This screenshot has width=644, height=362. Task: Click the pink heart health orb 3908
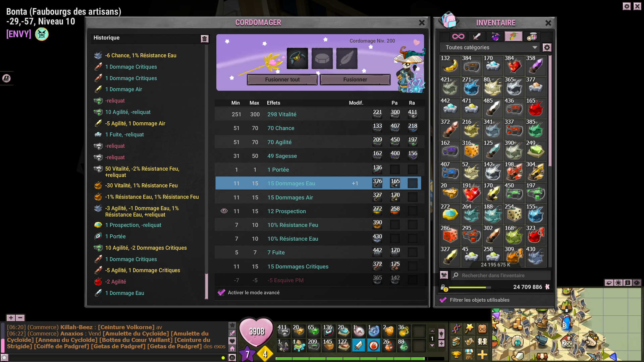tap(257, 332)
